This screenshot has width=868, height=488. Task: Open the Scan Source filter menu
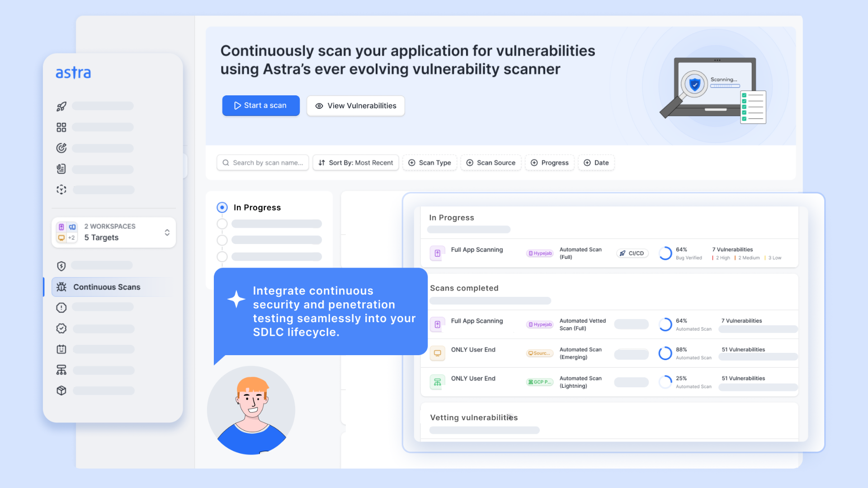[x=491, y=163]
